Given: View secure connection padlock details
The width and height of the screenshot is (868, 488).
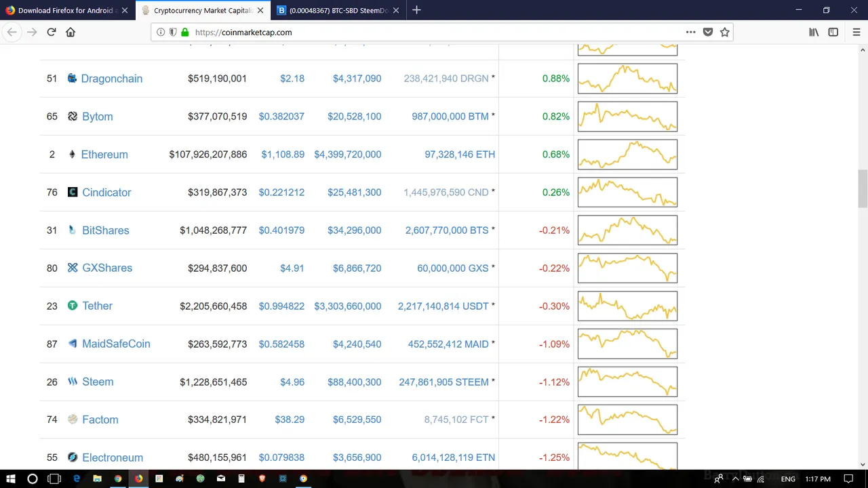Looking at the screenshot, I should (x=184, y=32).
